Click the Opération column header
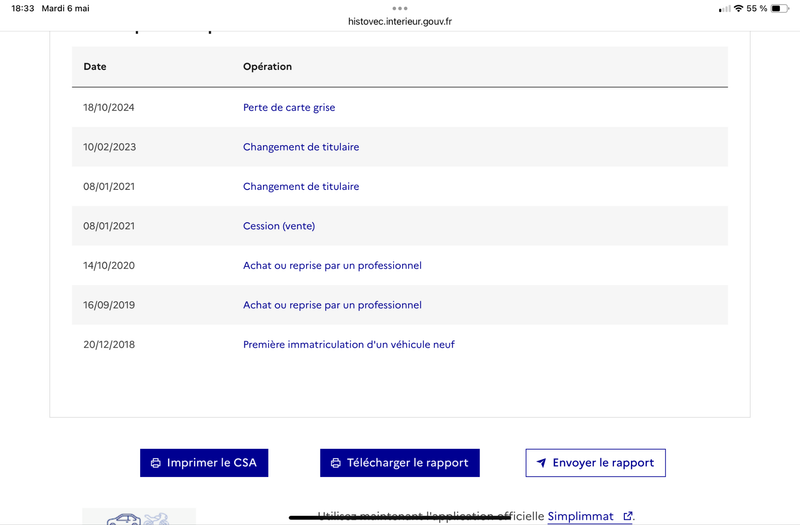Viewport: 800px width, 525px height. click(267, 67)
